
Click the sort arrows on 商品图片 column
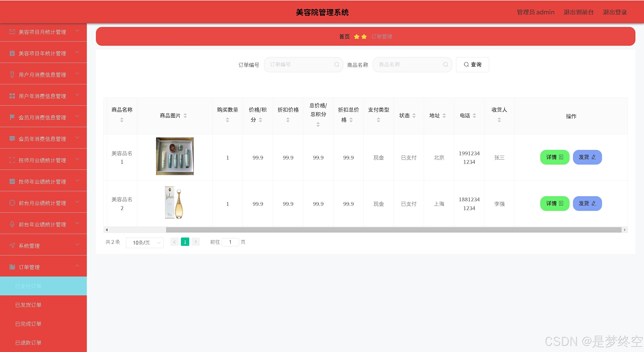[185, 116]
